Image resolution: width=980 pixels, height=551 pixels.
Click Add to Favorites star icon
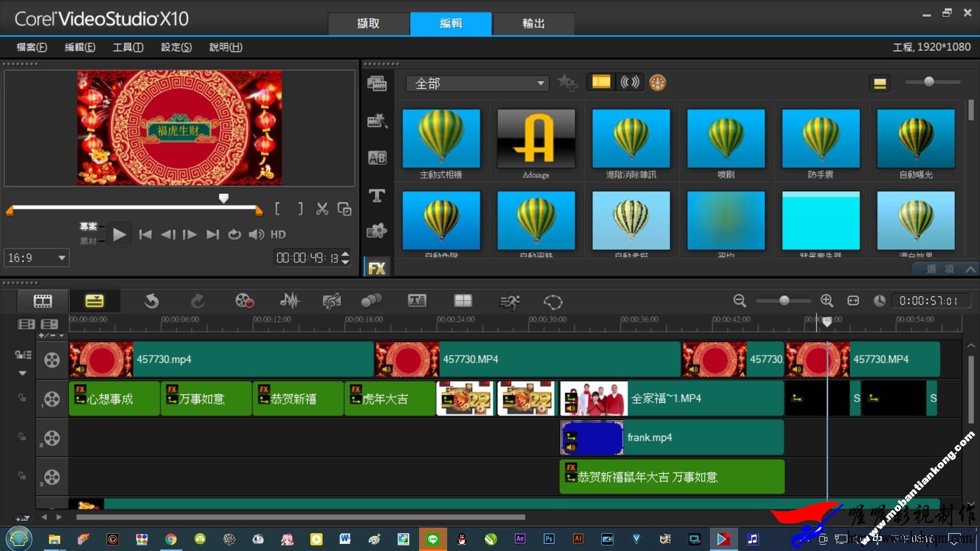point(567,83)
